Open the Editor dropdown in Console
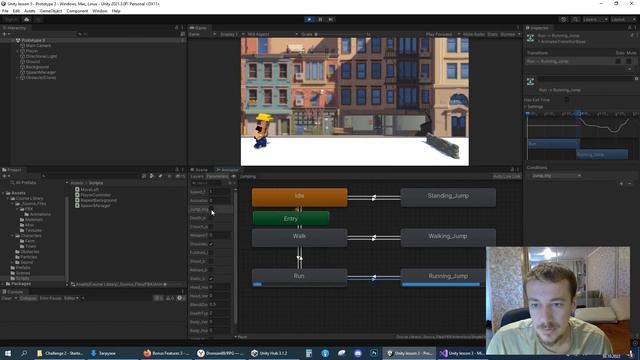The height and width of the screenshot is (360, 640). 72,298
